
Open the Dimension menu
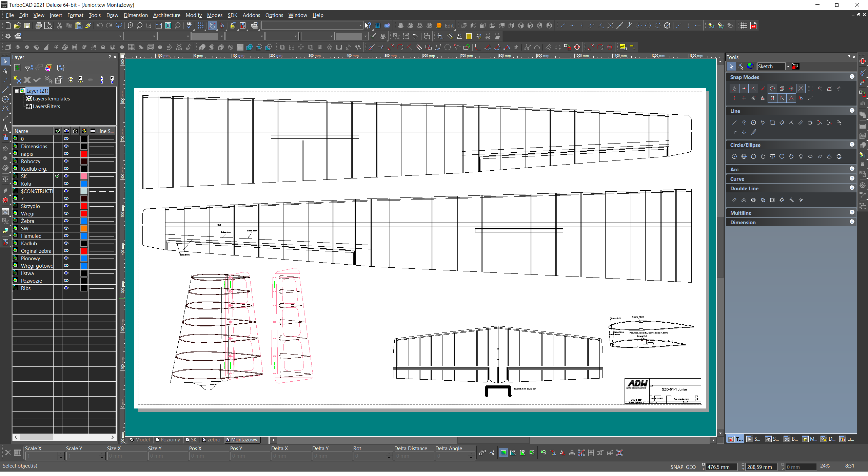(x=135, y=15)
